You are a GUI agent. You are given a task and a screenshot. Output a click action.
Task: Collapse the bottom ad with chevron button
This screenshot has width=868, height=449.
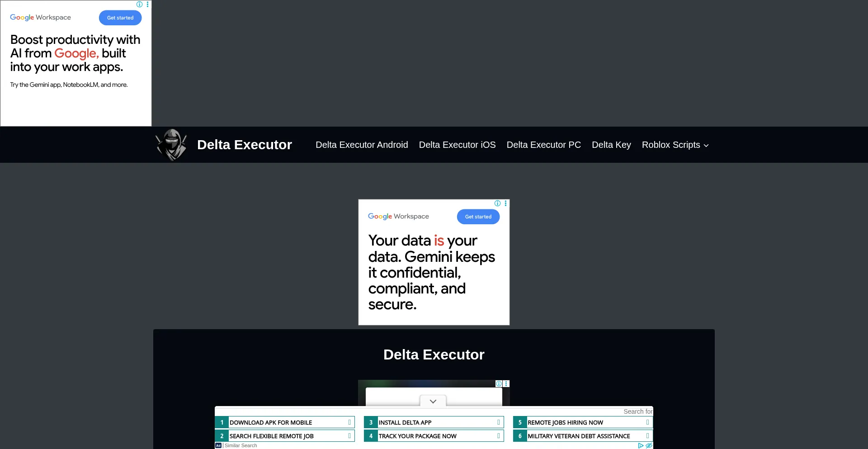point(433,401)
